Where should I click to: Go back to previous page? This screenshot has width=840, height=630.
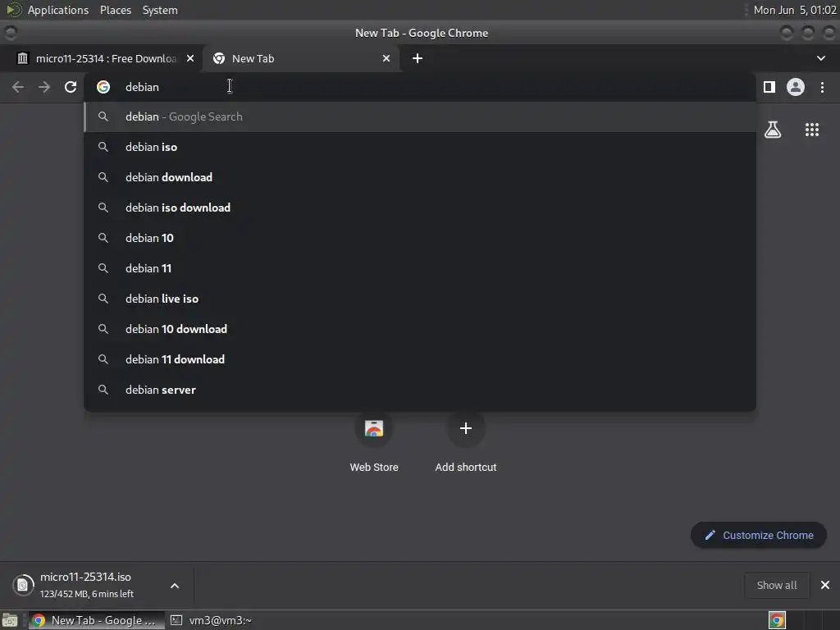tap(18, 87)
